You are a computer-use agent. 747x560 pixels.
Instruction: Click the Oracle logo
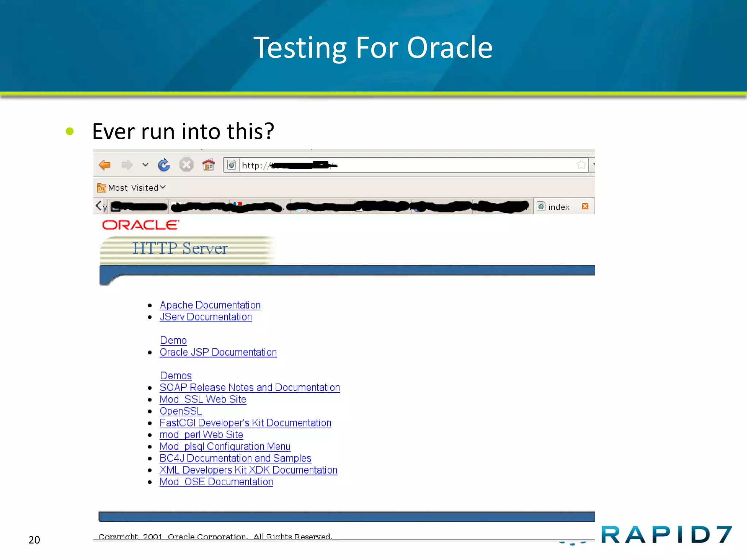click(x=140, y=225)
